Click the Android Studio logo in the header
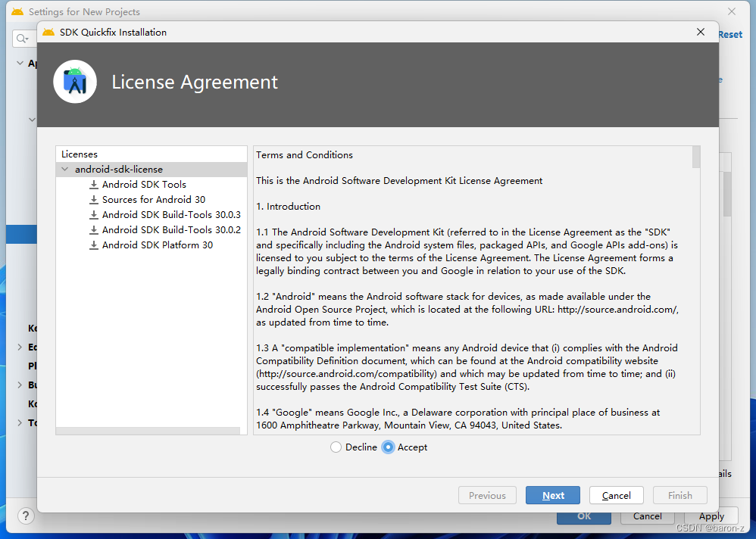The width and height of the screenshot is (756, 539). coord(75,82)
